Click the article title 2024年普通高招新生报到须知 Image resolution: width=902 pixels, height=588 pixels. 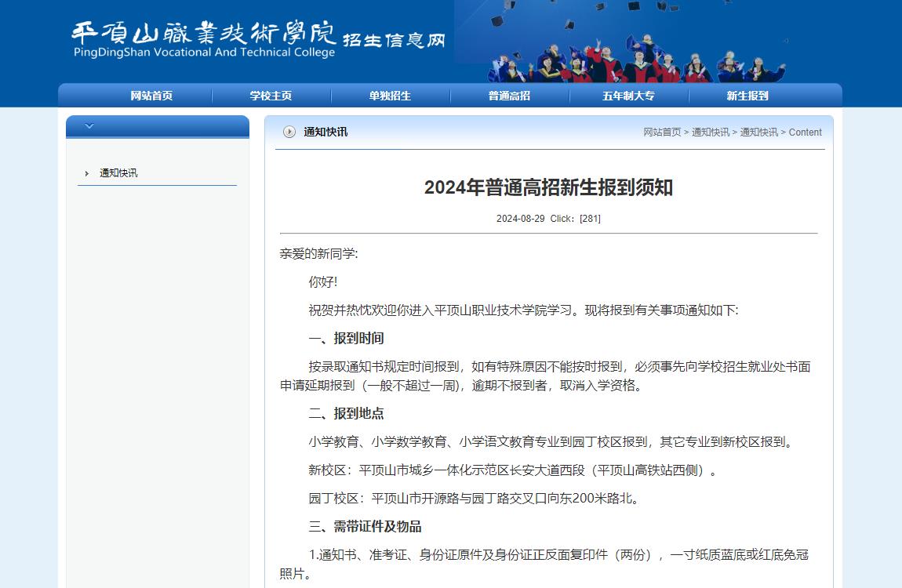[x=548, y=188]
